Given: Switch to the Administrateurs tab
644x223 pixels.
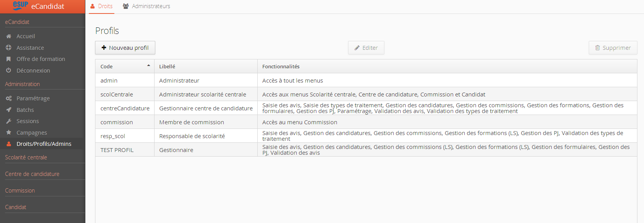Looking at the screenshot, I should pyautogui.click(x=146, y=6).
